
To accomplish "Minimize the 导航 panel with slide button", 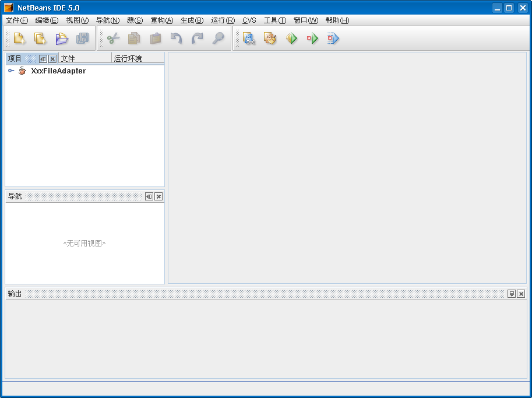I will (149, 196).
